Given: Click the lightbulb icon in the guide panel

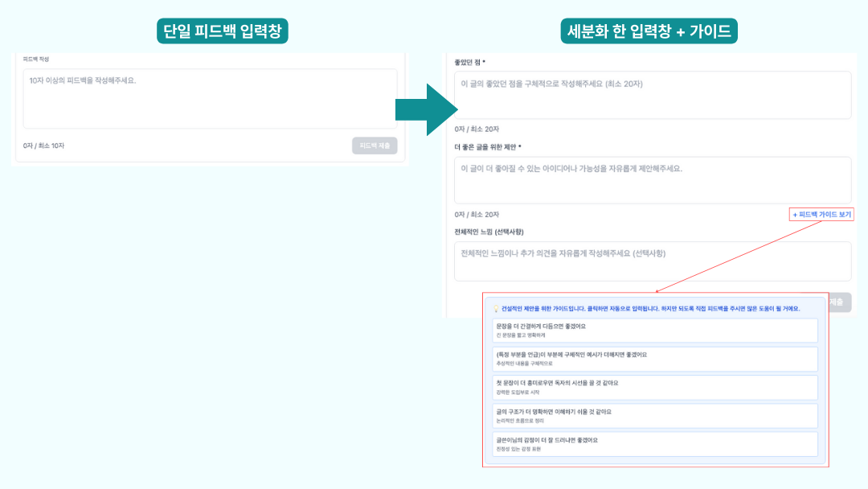Looking at the screenshot, I should click(x=496, y=308).
